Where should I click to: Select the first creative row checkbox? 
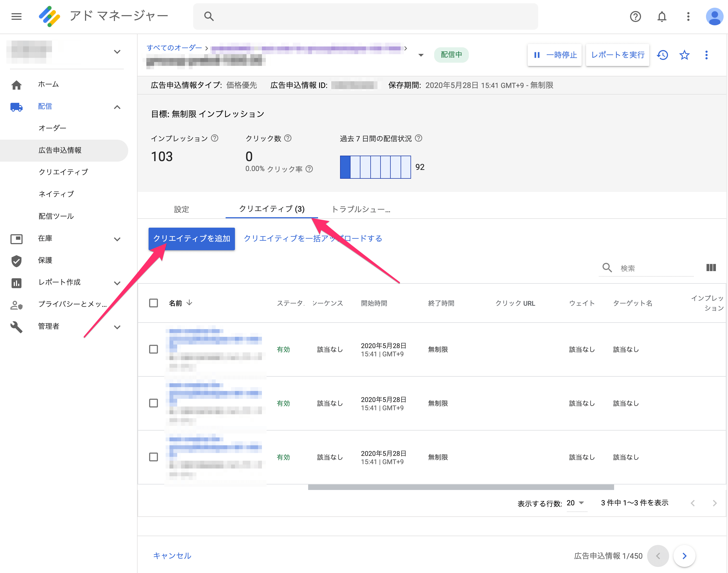154,349
